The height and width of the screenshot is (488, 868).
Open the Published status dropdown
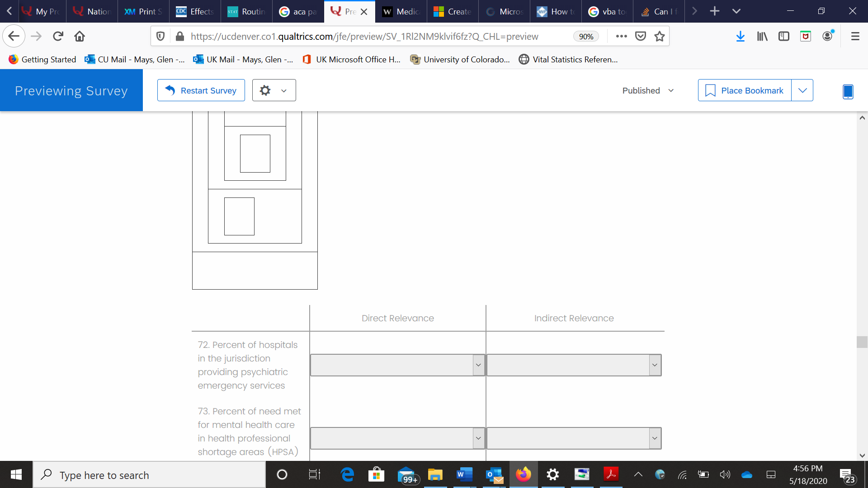coord(648,90)
